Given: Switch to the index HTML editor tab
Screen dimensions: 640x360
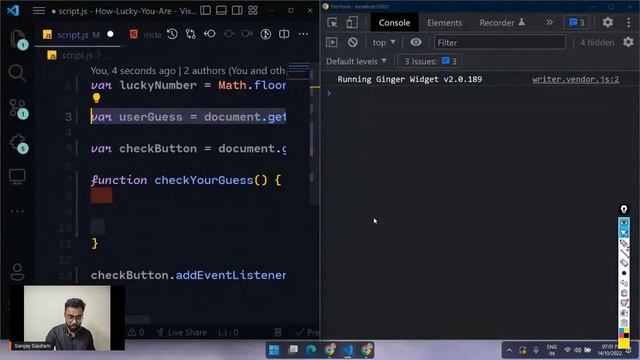Looking at the screenshot, I should pos(145,35).
